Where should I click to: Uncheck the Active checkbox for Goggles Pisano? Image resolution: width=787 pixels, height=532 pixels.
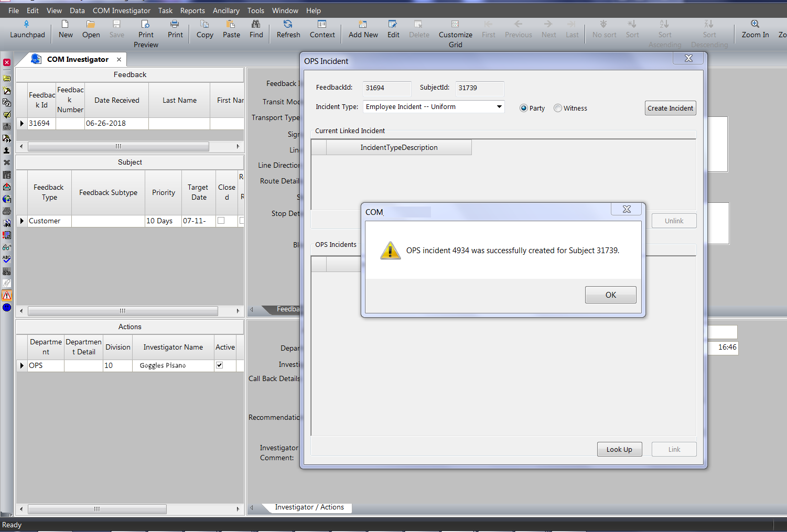(x=219, y=365)
